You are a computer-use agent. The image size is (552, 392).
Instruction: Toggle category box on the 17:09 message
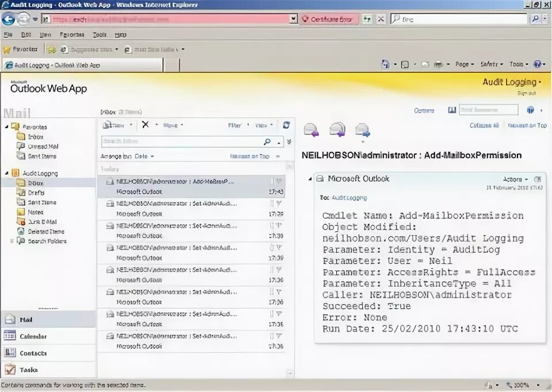pos(272,247)
